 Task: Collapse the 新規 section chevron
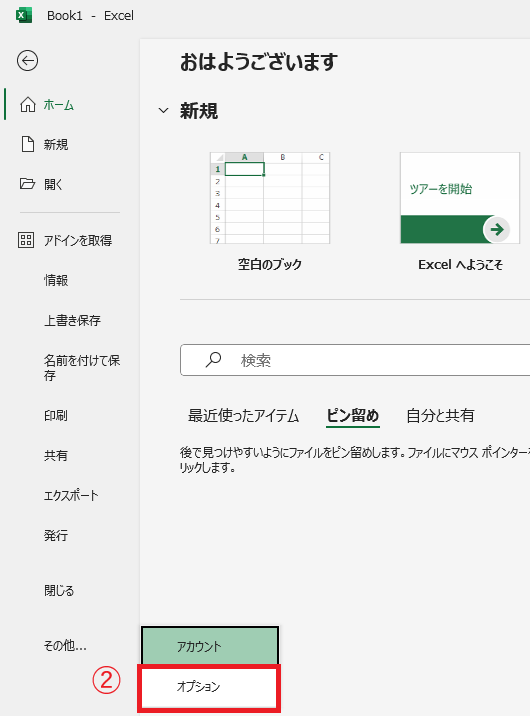pos(163,111)
